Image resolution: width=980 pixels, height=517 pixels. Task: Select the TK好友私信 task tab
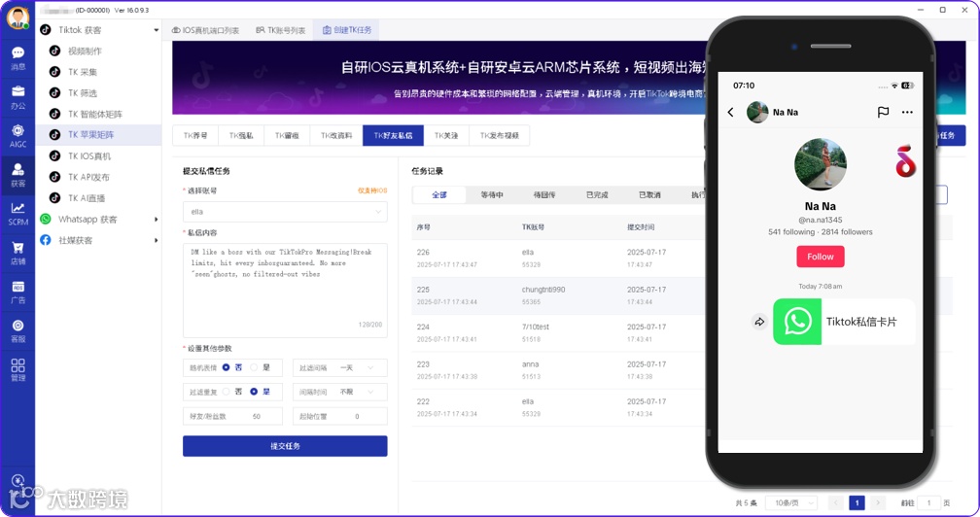tap(393, 135)
